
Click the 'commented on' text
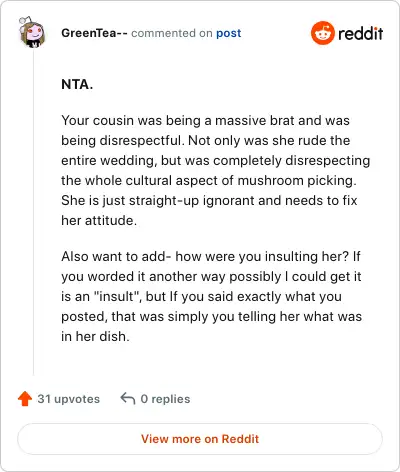point(172,33)
